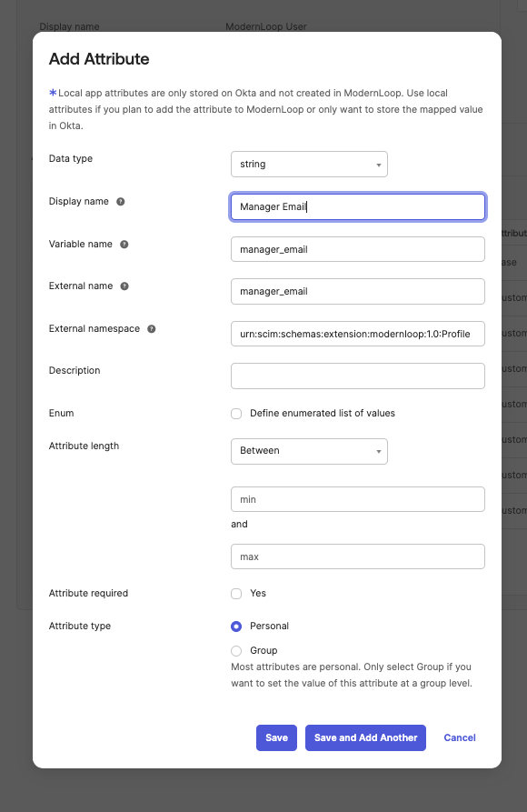Focus the Display name input field
The height and width of the screenshot is (812, 527).
358,207
